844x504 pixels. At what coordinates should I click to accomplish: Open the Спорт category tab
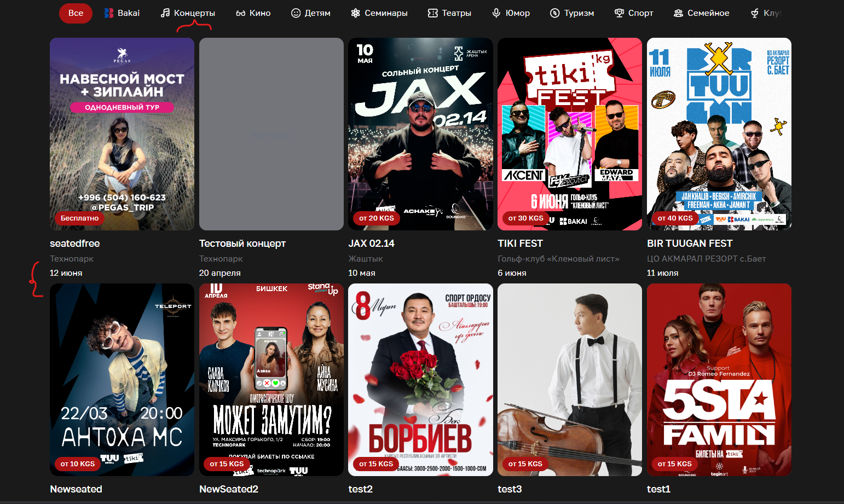[x=634, y=13]
